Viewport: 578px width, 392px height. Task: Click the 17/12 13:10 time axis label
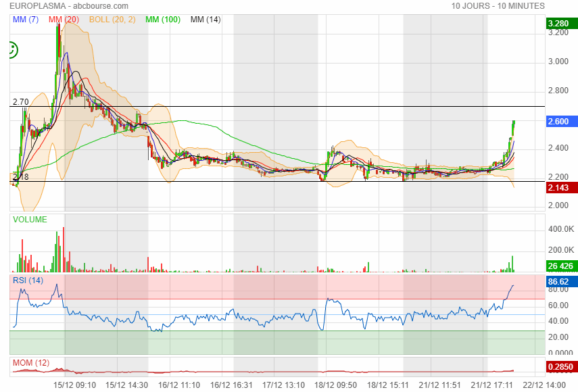click(x=283, y=385)
